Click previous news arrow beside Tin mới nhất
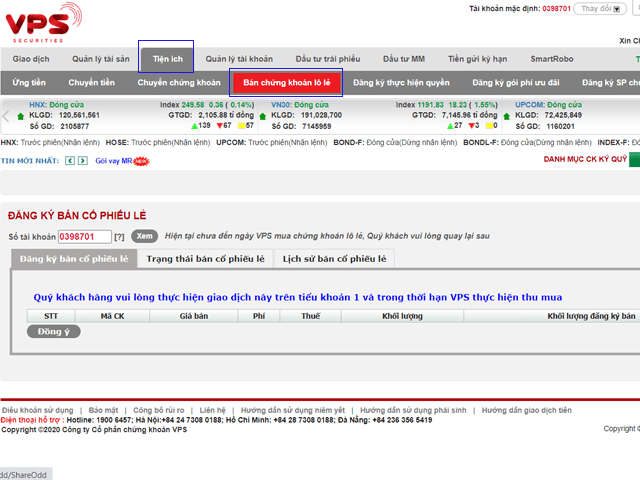The width and height of the screenshot is (640, 480). coord(68,160)
